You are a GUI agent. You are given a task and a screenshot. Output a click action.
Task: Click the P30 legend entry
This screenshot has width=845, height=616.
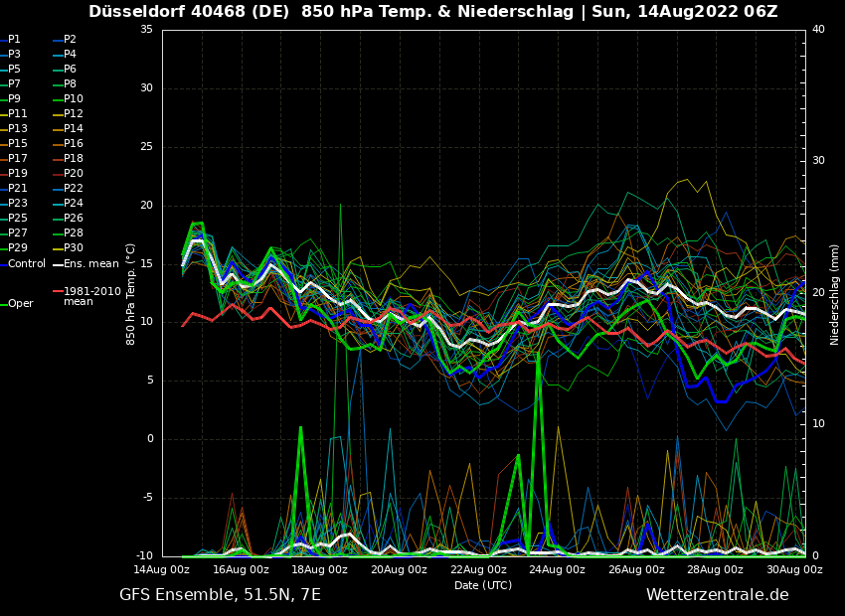coord(74,248)
